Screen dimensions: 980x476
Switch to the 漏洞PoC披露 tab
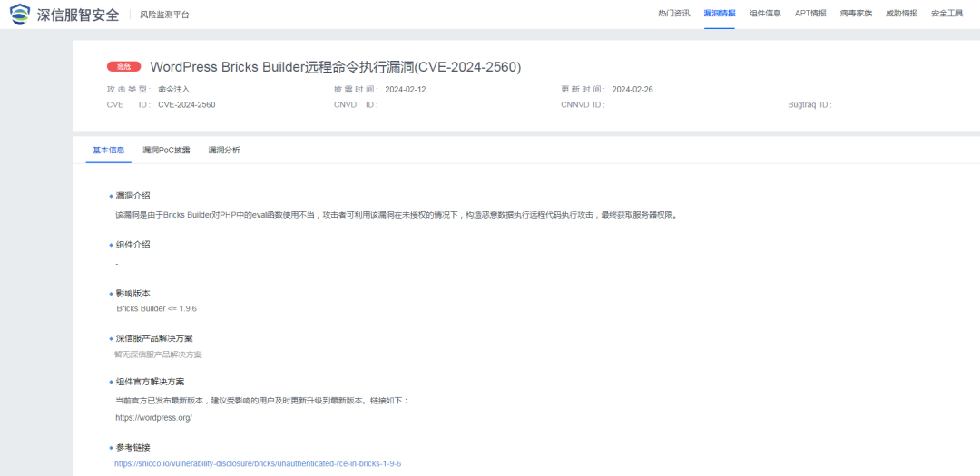[x=166, y=150]
